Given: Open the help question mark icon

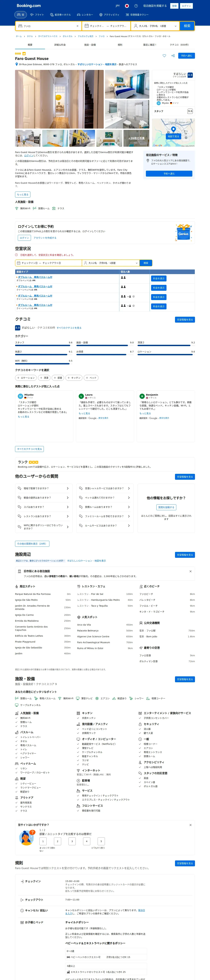Looking at the screenshot, I should click(136, 6).
